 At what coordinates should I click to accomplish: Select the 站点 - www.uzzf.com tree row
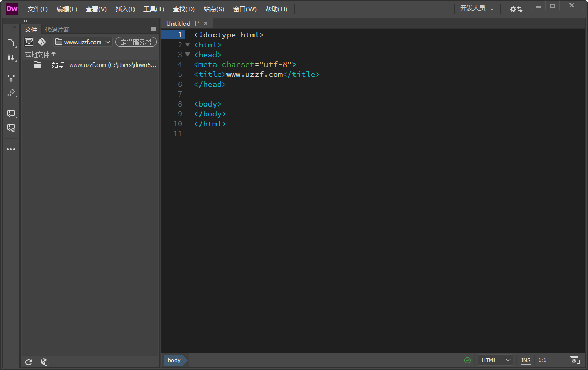coord(91,64)
